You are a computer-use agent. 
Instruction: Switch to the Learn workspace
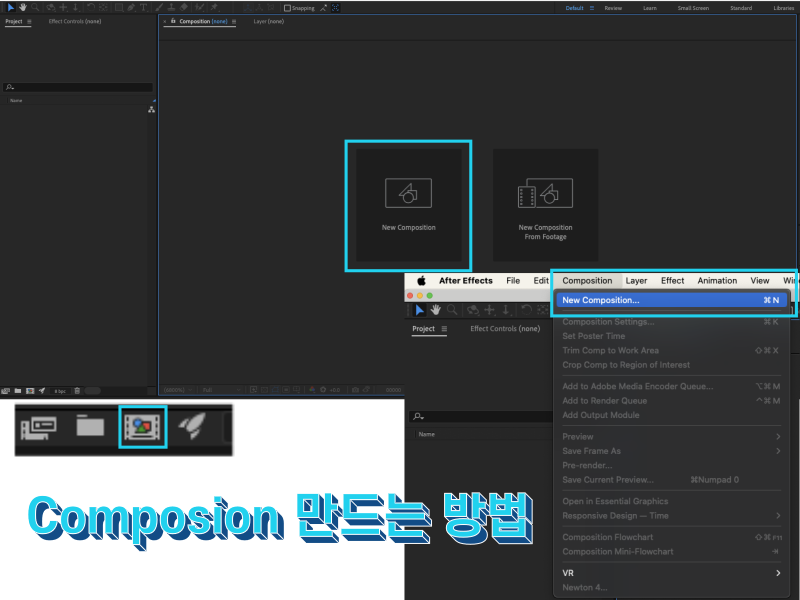pyautogui.click(x=649, y=8)
